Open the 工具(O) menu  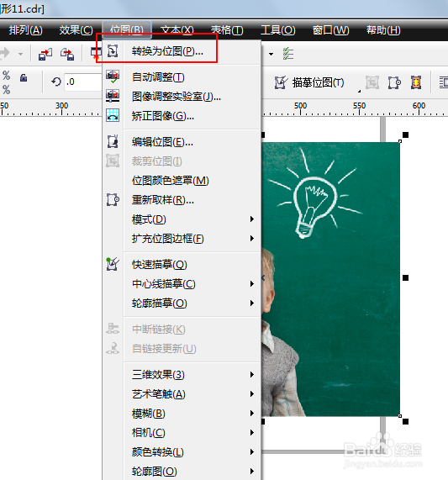[x=278, y=30]
